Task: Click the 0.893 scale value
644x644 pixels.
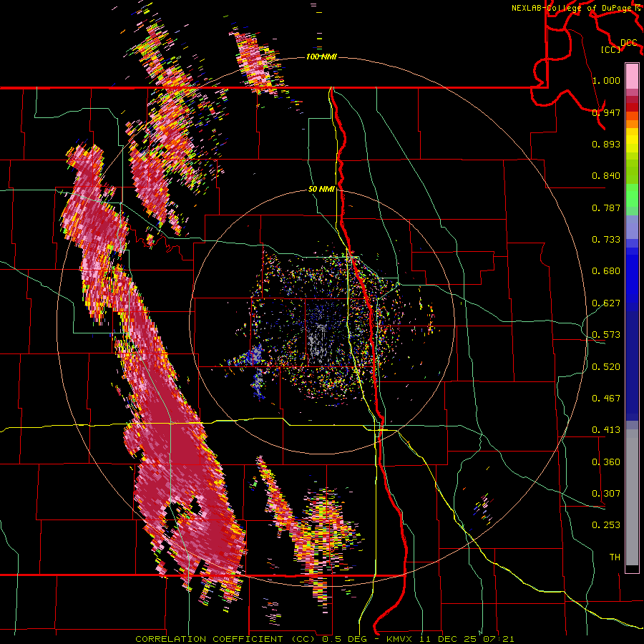Action: click(606, 144)
